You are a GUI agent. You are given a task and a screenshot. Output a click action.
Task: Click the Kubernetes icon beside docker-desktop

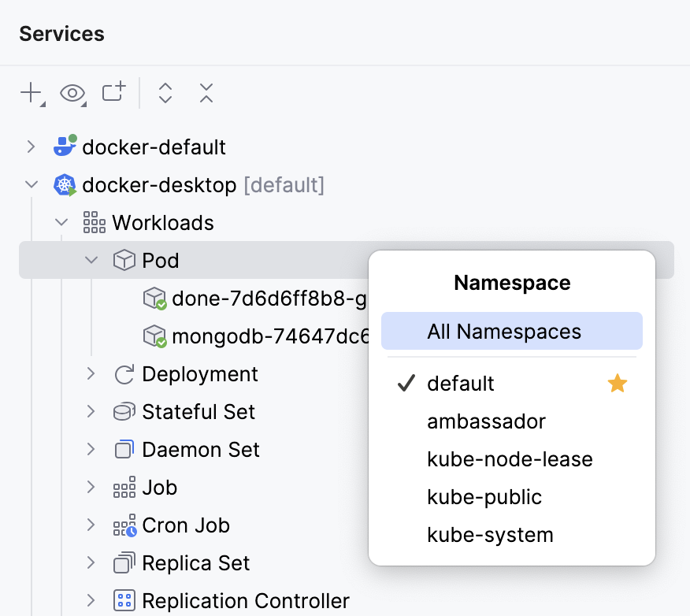coord(64,184)
